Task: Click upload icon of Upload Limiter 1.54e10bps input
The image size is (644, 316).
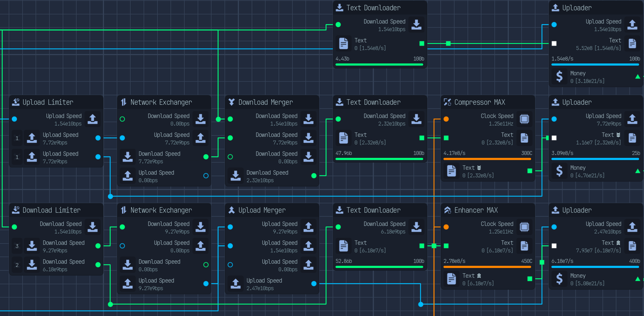Action: (93, 119)
